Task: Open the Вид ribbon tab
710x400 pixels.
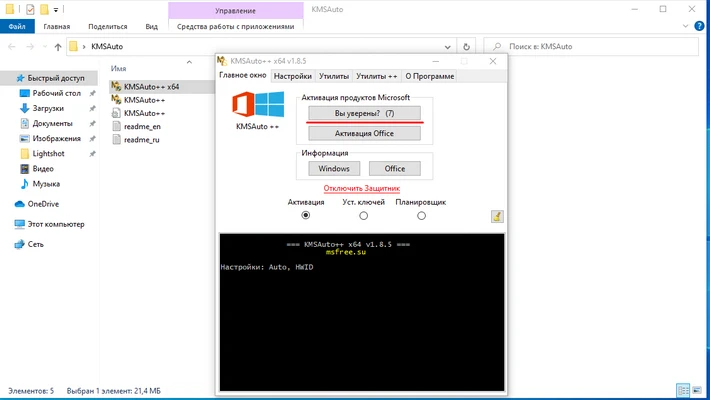Action: 152,26
